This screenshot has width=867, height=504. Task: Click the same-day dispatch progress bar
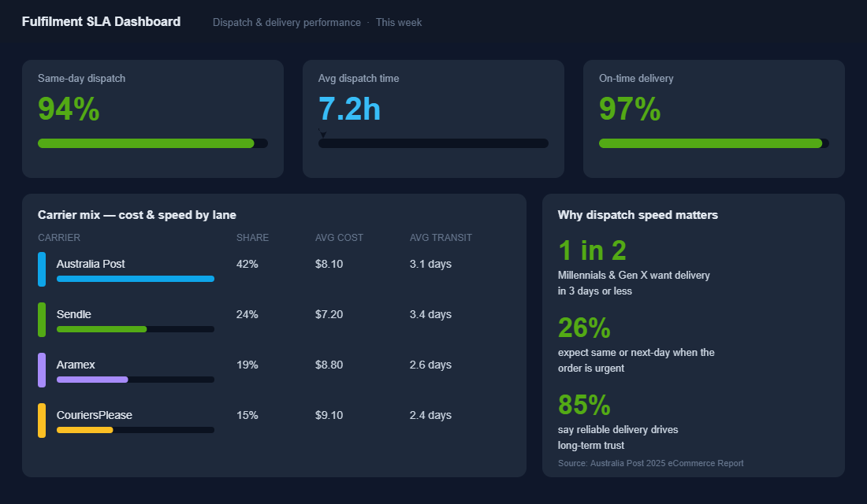153,143
